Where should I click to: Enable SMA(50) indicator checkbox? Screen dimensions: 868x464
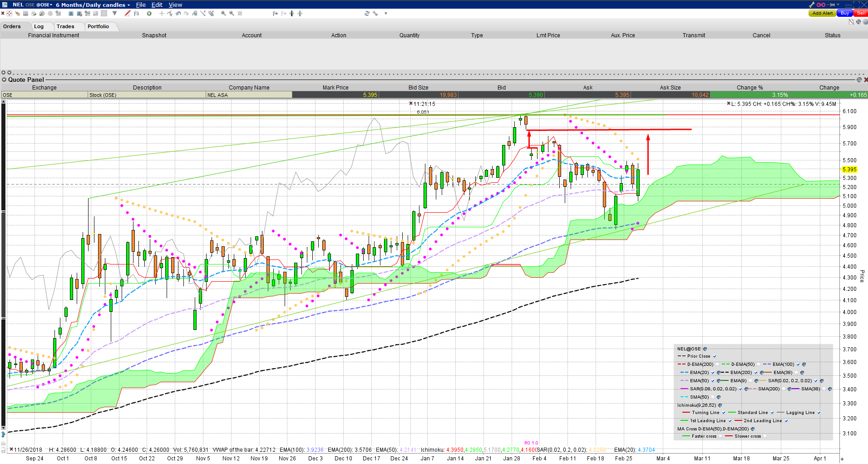pyautogui.click(x=713, y=397)
